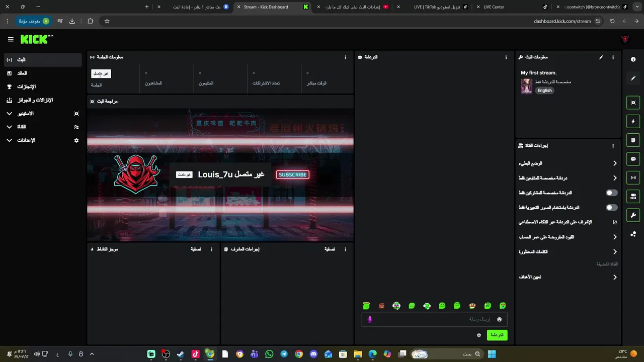Open Telegram from the taskbar
Image resolution: width=644 pixels, height=362 pixels.
click(284, 354)
